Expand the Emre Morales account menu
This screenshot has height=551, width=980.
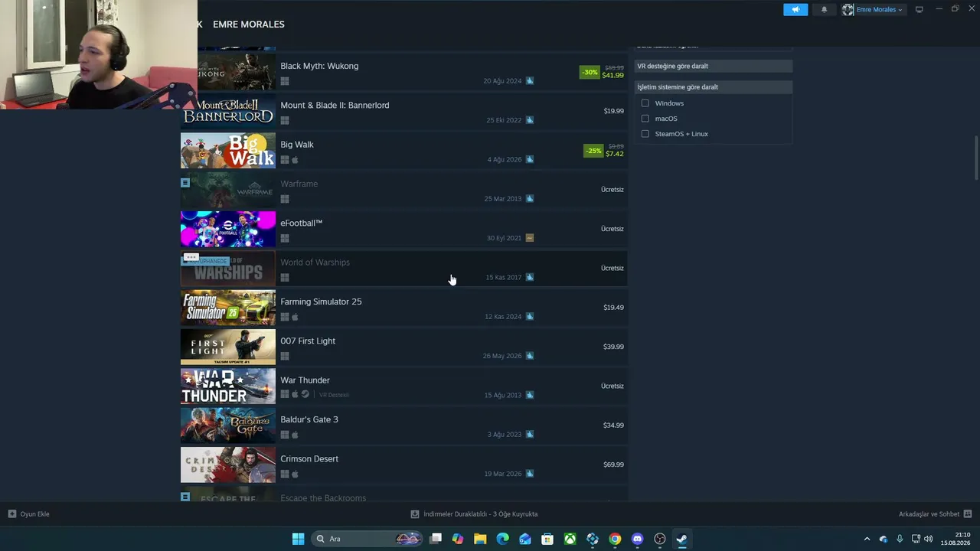873,9
